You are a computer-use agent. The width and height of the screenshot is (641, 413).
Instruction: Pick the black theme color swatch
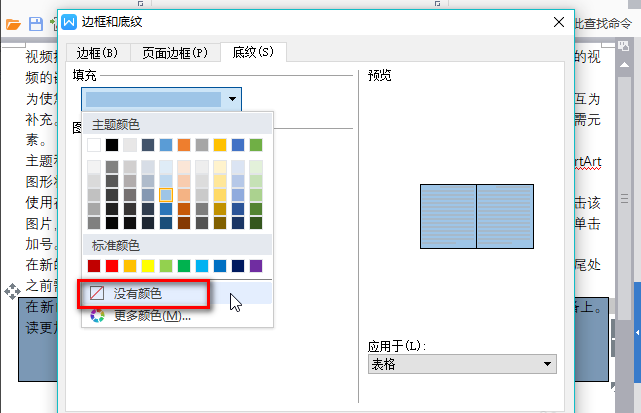(x=112, y=145)
